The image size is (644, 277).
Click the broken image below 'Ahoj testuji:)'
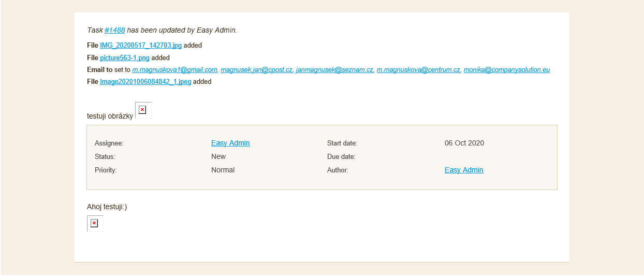pos(95,223)
